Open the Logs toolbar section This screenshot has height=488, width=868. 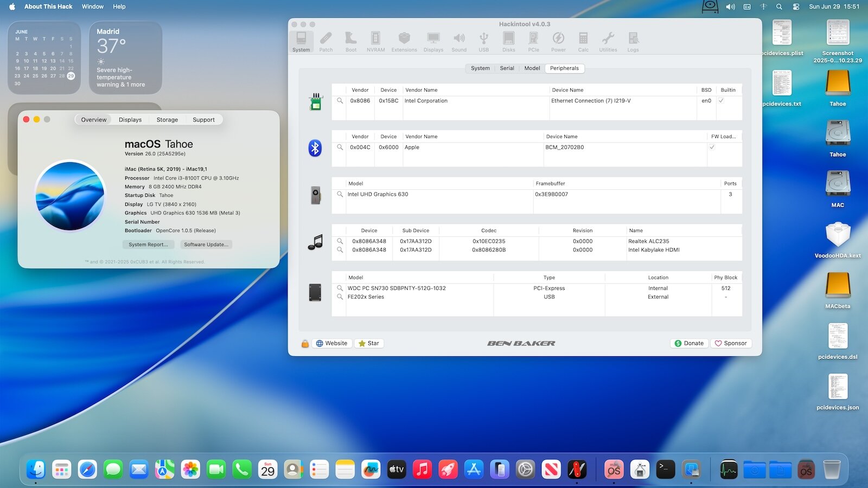click(633, 42)
